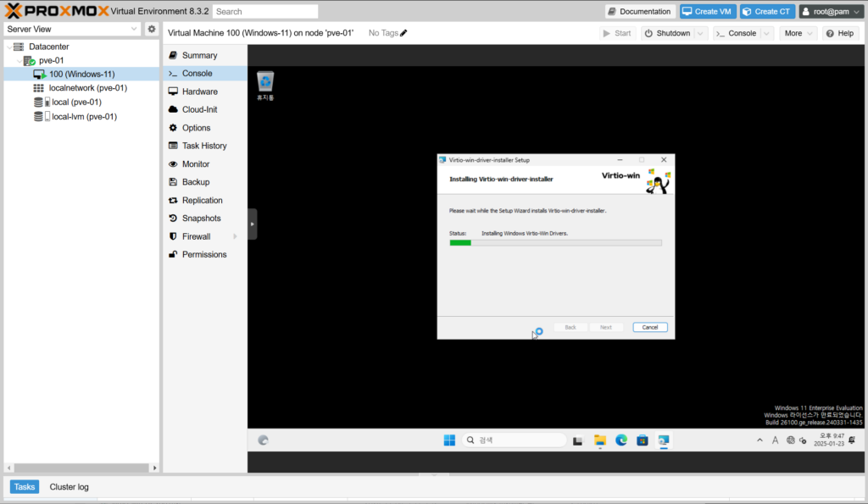Open Microsoft Store from the taskbar
Viewport: 868px width, 504px height.
tap(643, 440)
